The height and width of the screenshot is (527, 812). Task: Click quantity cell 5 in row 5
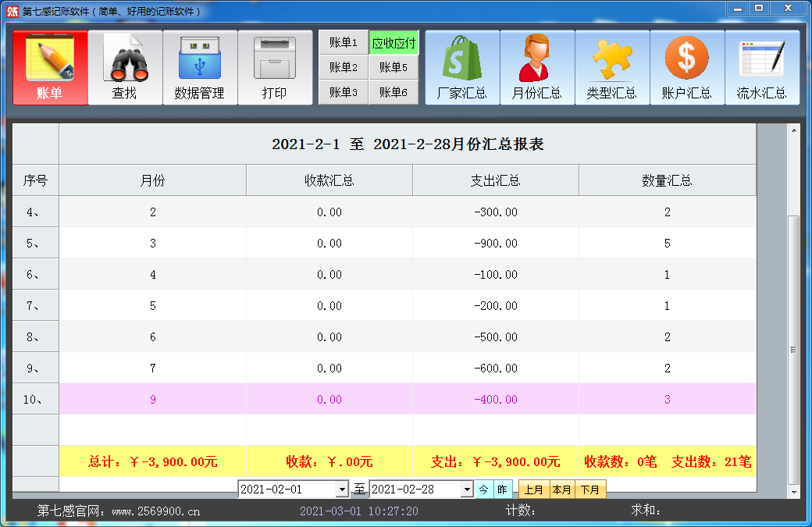tap(667, 243)
